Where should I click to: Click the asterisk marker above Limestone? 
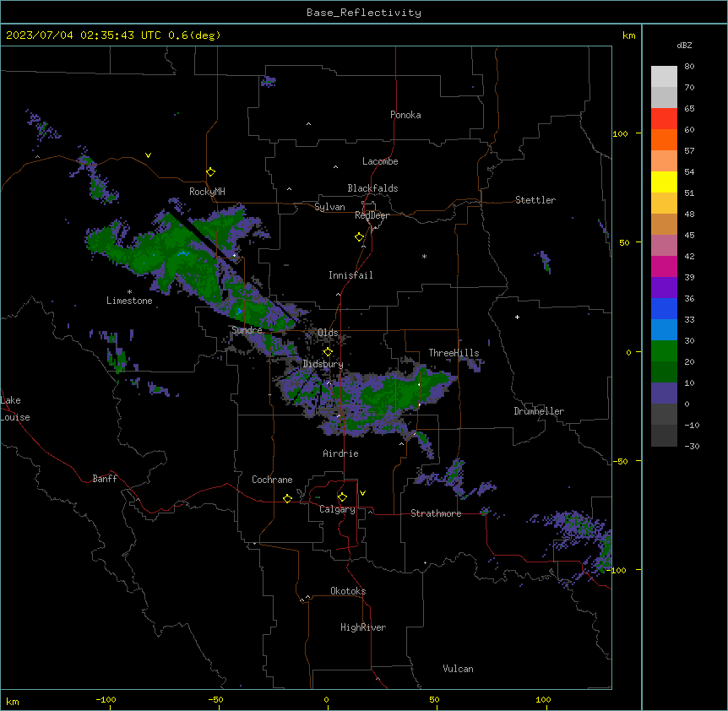[129, 292]
